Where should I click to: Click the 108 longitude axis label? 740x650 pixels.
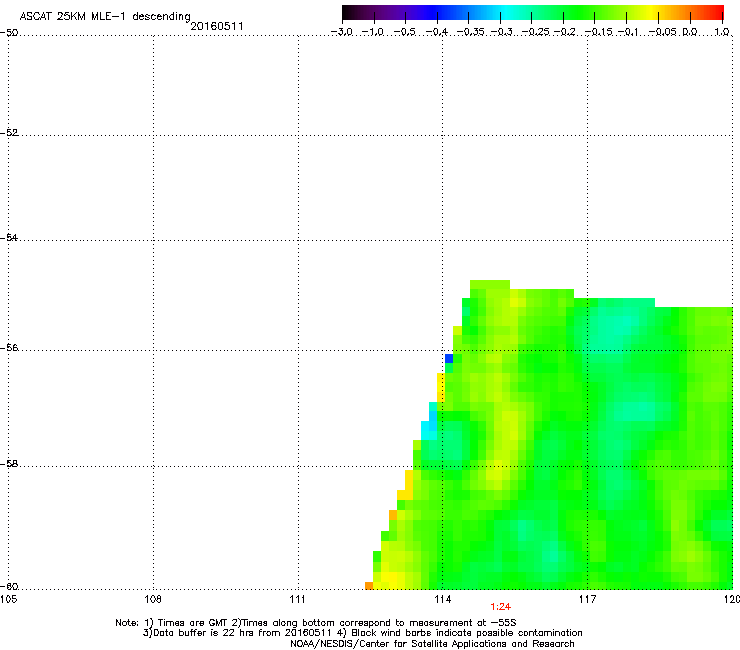(x=153, y=599)
